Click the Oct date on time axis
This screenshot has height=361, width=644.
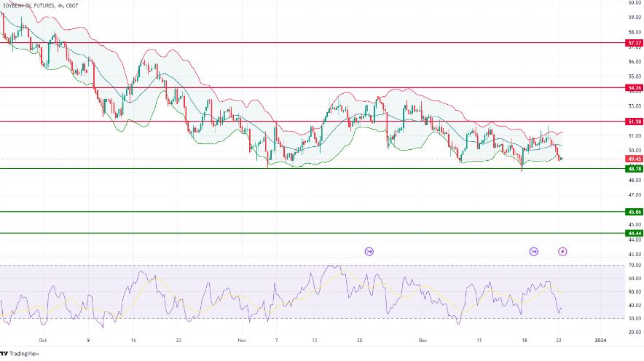pyautogui.click(x=42, y=340)
